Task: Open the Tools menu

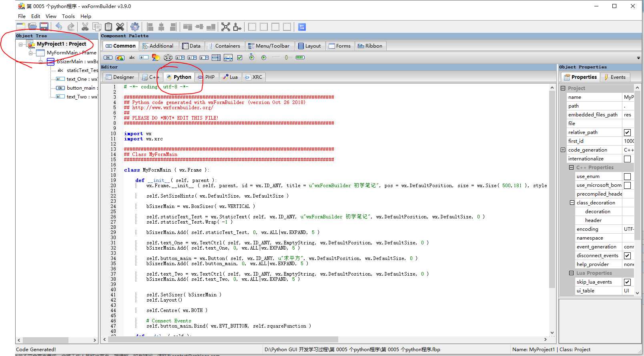Action: (68, 16)
